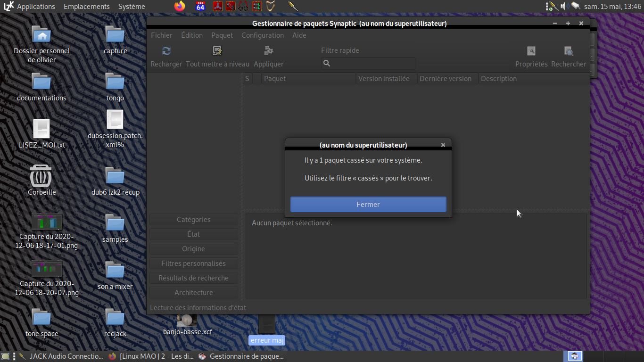Switch to the Linux MAO Firefox taskbar window
644x362 pixels.
(x=151, y=356)
